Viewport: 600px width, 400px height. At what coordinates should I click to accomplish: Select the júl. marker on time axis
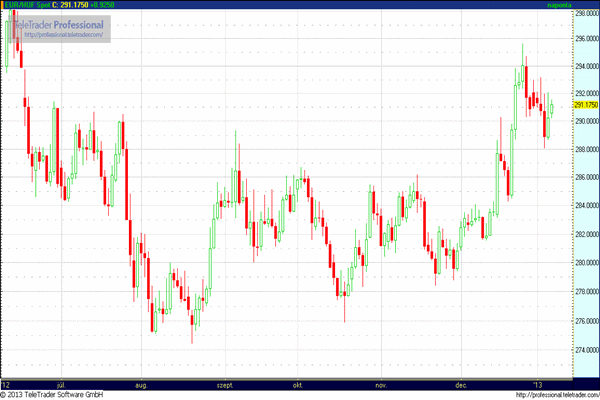pos(65,384)
